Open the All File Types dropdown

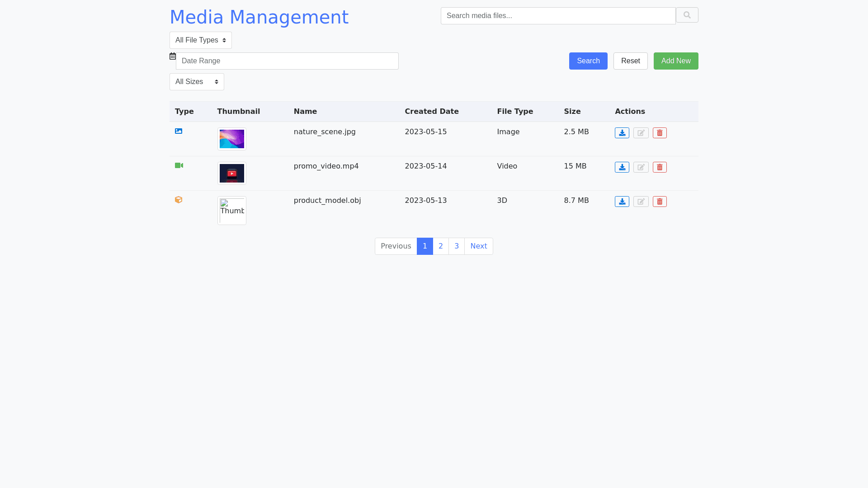click(200, 40)
